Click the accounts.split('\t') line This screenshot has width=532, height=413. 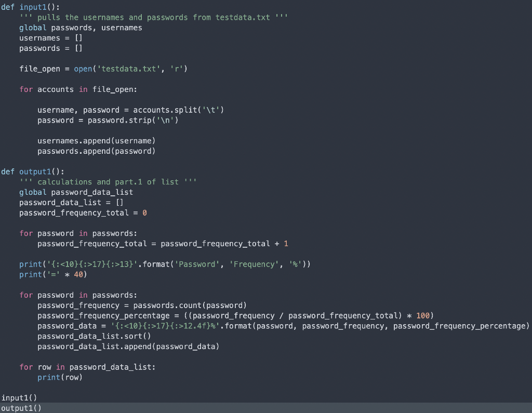point(130,110)
